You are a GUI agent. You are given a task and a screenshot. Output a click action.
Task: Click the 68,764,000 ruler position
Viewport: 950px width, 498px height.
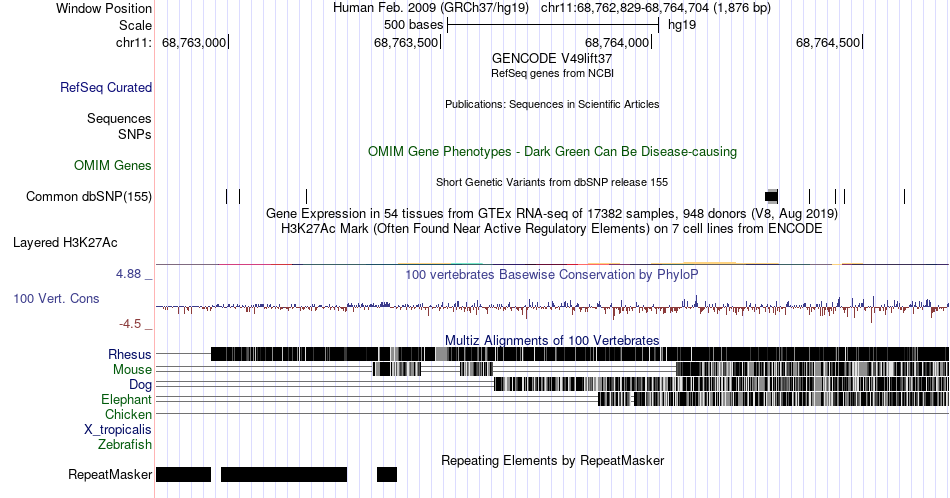[617, 42]
